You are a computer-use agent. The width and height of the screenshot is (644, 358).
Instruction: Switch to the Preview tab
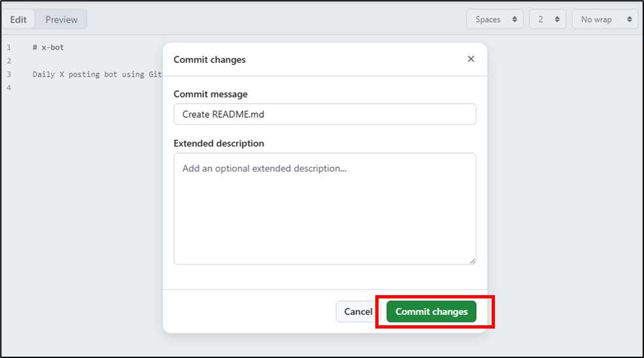[61, 20]
